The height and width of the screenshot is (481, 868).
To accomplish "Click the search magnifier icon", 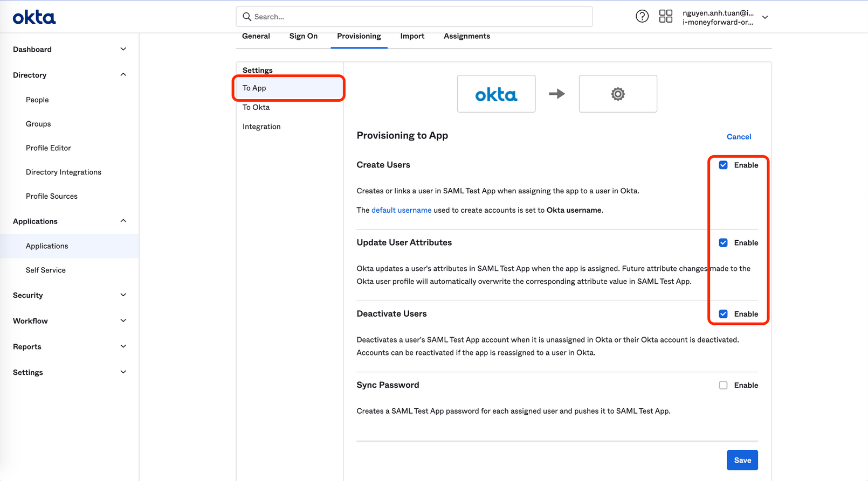I will [x=247, y=17].
